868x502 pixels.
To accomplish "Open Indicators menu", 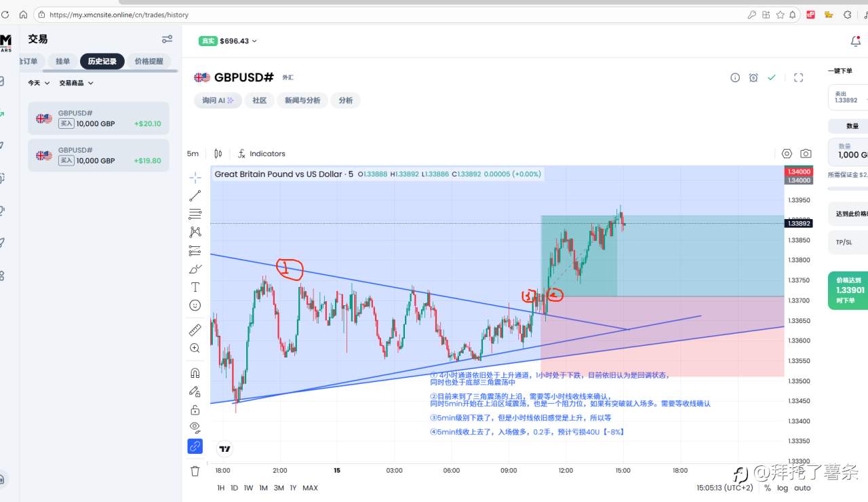I will point(262,153).
